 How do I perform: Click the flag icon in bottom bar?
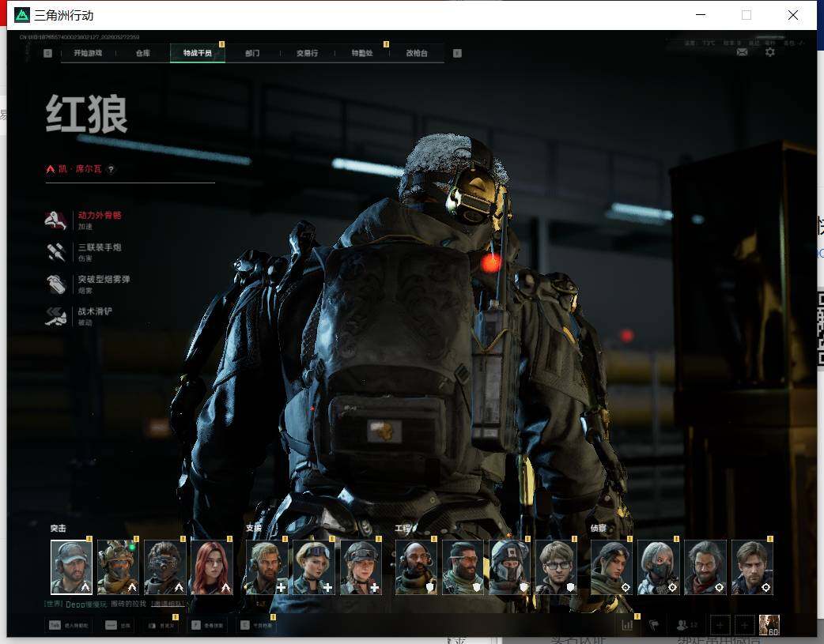(x=654, y=625)
